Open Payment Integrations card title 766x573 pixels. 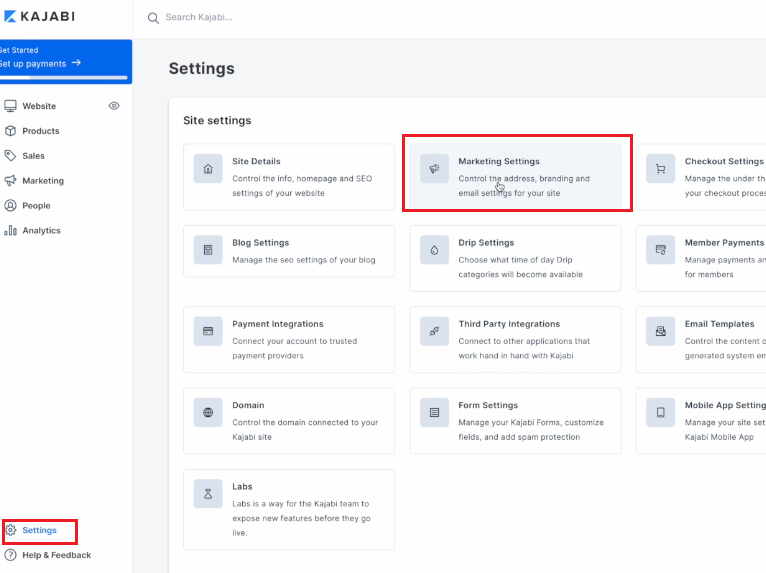(x=277, y=324)
